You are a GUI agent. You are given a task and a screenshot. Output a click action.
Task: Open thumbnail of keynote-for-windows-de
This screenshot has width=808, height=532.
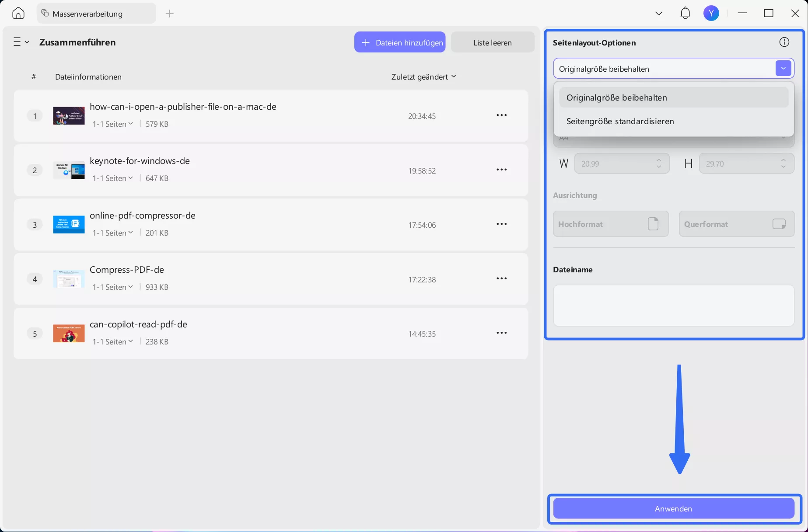click(x=69, y=170)
